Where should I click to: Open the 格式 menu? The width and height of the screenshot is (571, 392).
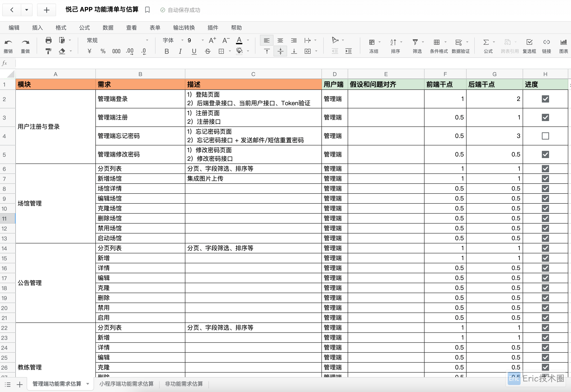pyautogui.click(x=61, y=28)
